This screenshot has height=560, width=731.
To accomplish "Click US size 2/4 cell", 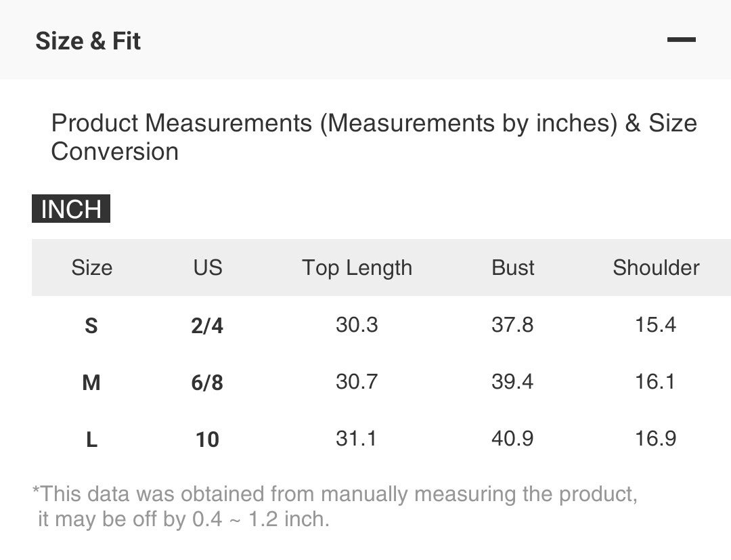I will (207, 326).
